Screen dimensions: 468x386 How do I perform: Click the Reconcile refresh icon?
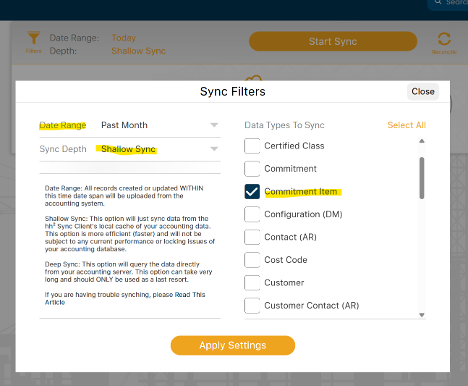tap(444, 39)
